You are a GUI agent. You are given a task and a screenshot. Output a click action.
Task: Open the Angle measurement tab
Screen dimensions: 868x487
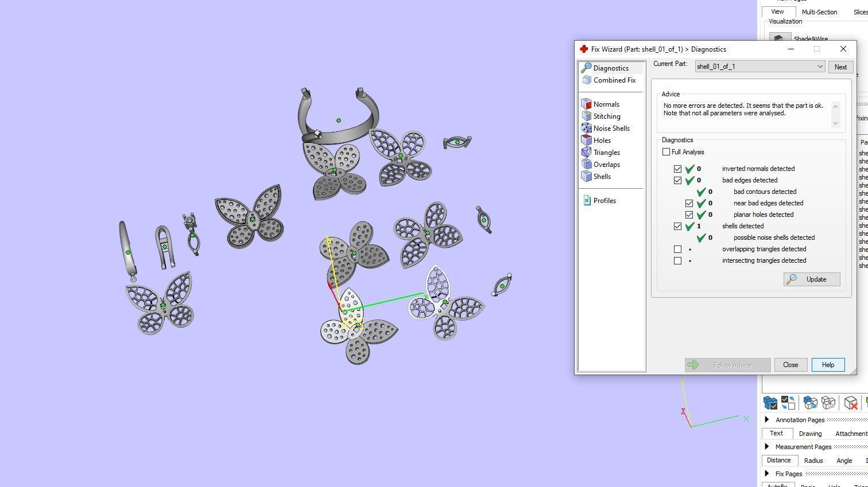pos(844,461)
